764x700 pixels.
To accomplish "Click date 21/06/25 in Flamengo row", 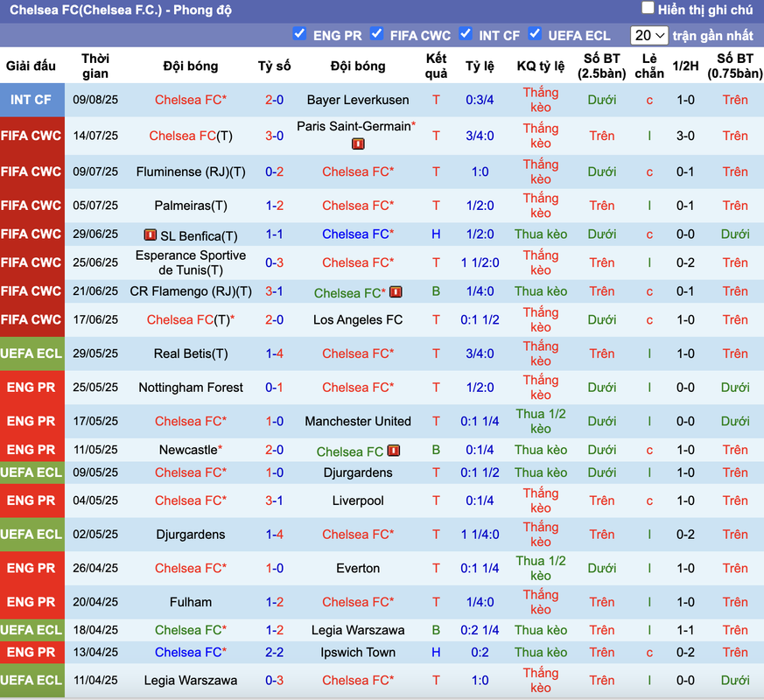I will [95, 291].
